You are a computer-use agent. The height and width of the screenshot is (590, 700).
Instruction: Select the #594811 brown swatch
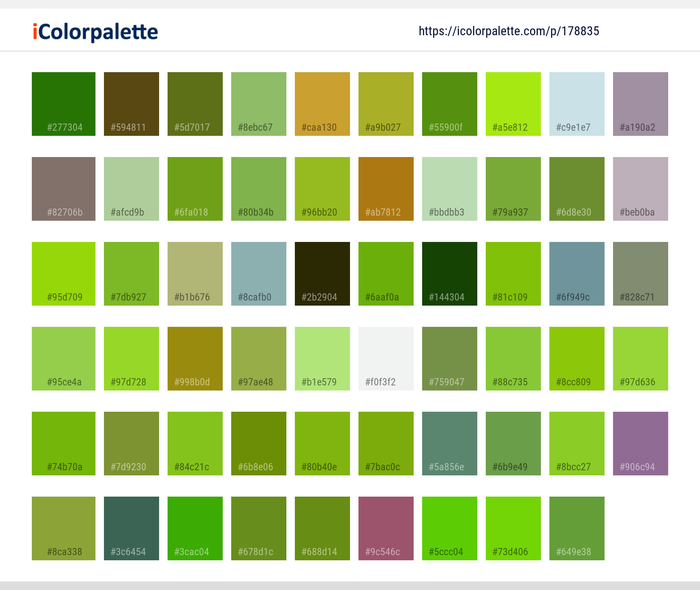[x=132, y=104]
